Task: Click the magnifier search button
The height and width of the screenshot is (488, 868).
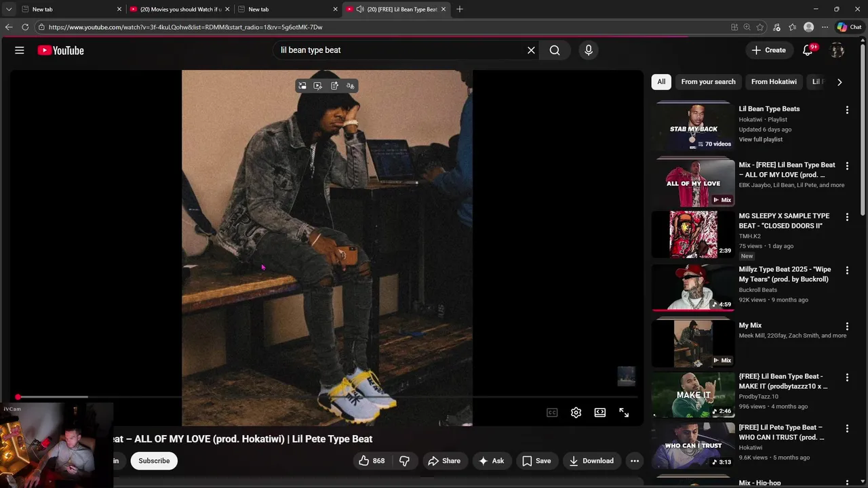Action: point(555,50)
